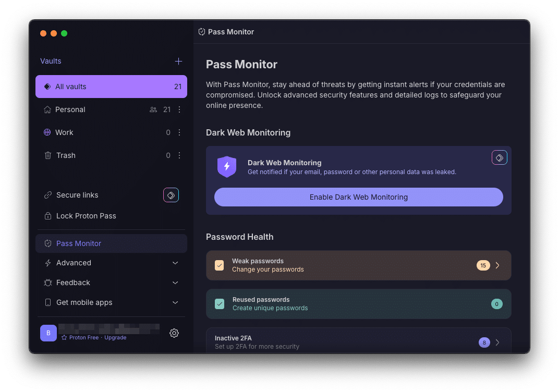
Task: Click the Lock Proton Pass lock icon
Action: pos(47,216)
